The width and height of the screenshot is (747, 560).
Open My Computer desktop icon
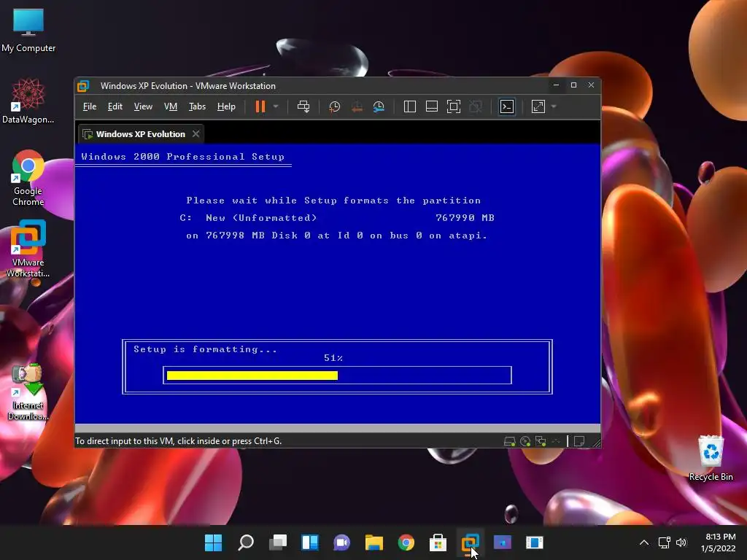[28, 31]
